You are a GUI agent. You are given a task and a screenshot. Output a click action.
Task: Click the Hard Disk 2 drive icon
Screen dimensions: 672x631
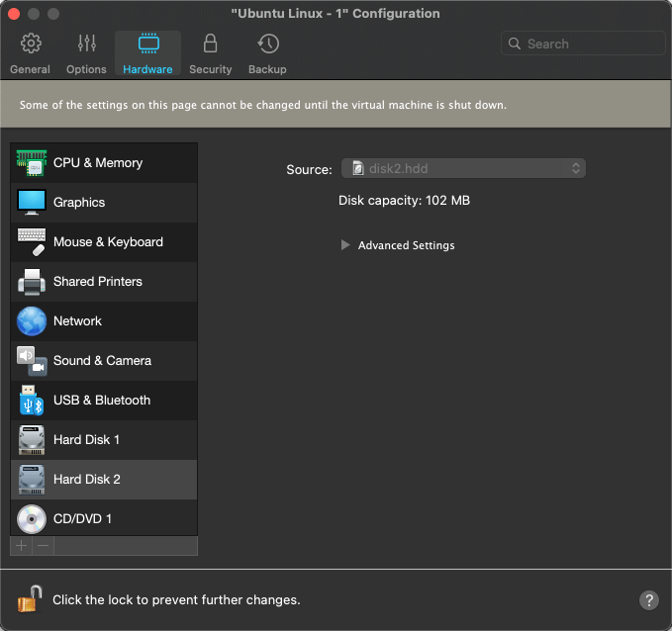tap(32, 480)
